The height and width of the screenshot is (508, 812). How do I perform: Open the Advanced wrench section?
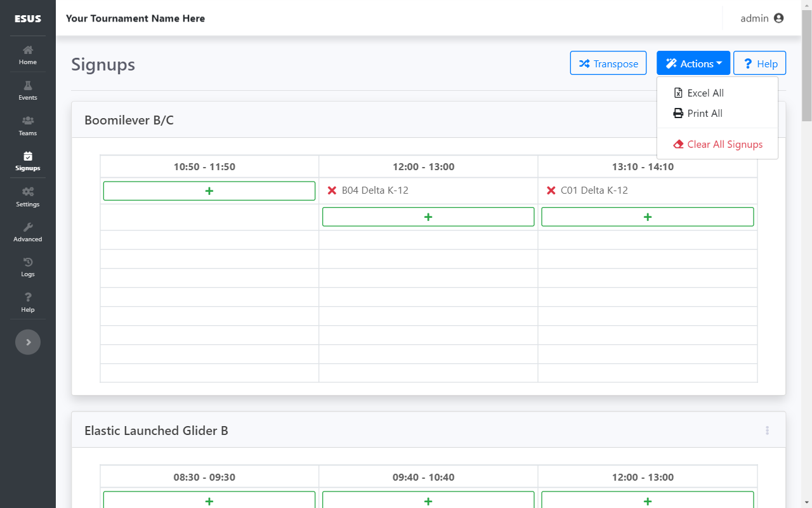click(x=28, y=232)
